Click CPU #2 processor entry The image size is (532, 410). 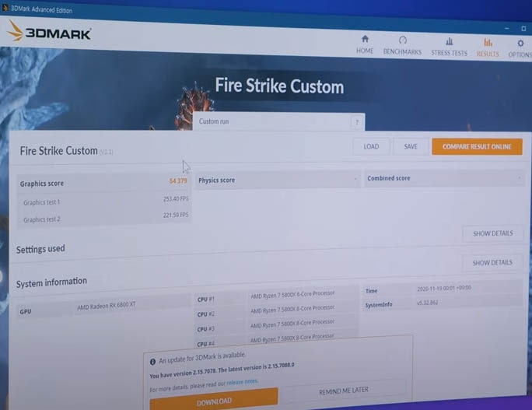tap(292, 309)
